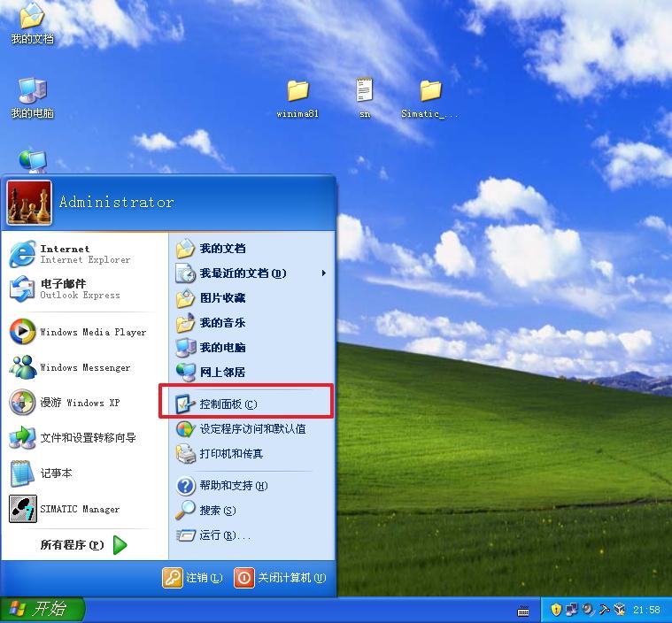
Task: Select the sn text file on the desktop
Action: tap(364, 97)
